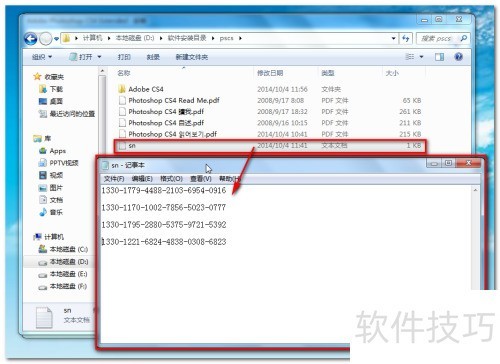Screen dimensions: 500x364
Task: Open 本地磁盘 (D:) in navigation pane
Action: pos(63,262)
